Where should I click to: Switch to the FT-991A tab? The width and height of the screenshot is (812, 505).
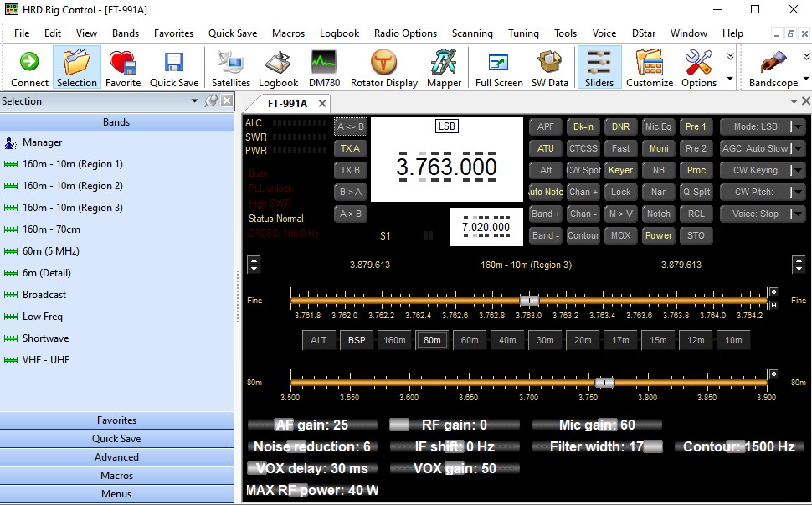tap(287, 103)
